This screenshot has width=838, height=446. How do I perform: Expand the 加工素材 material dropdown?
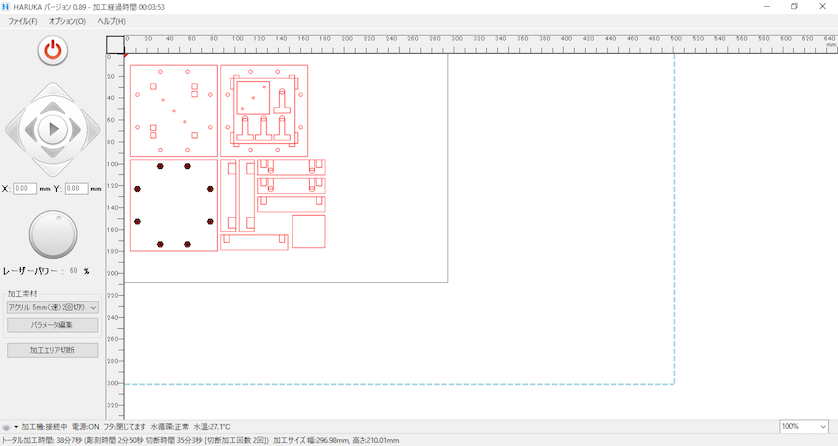click(52, 308)
